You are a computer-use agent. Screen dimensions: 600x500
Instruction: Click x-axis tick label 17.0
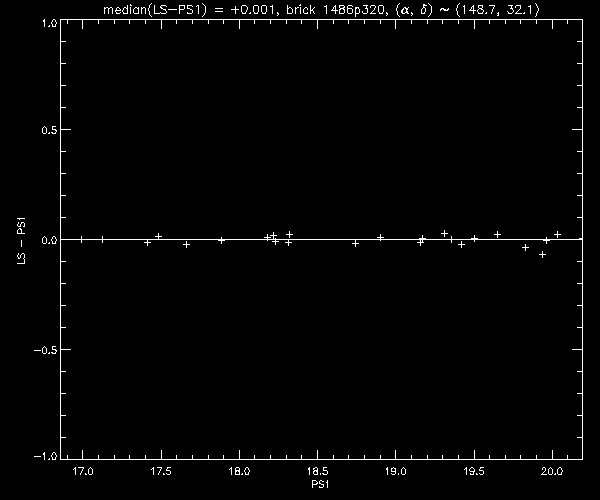[x=83, y=471]
